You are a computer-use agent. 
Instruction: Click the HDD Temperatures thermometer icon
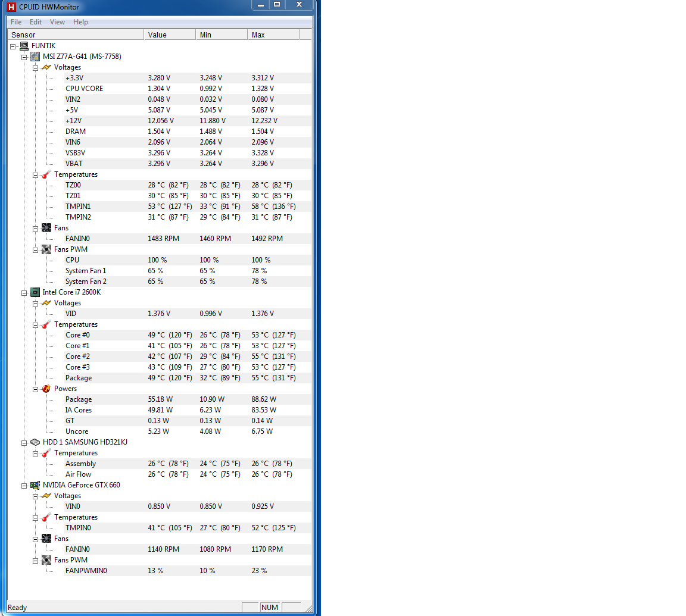(46, 453)
